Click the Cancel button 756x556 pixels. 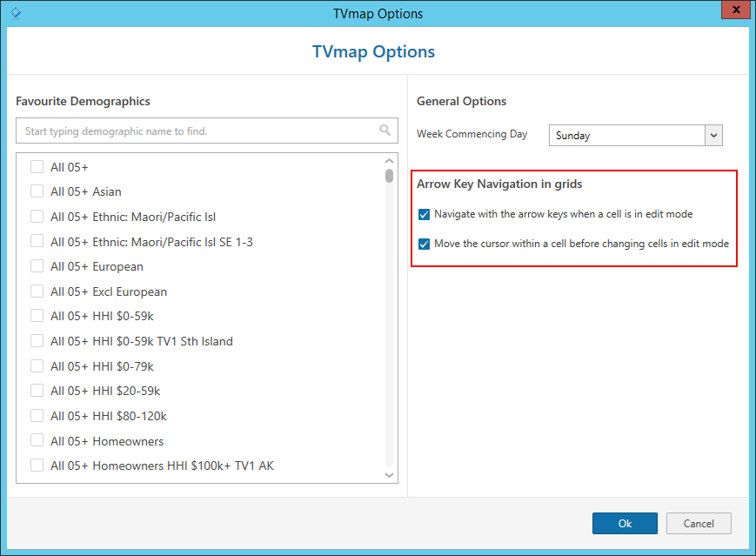click(x=699, y=523)
